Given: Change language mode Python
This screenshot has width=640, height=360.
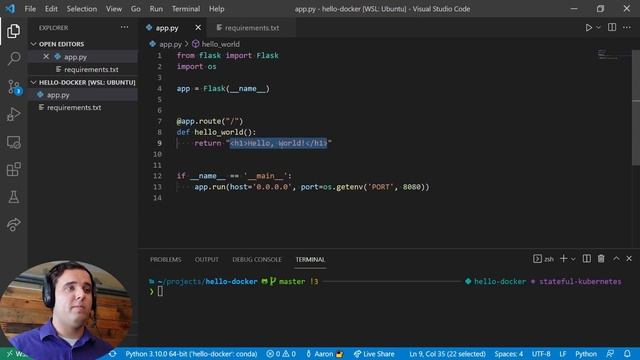Looking at the screenshot, I should [x=586, y=354].
